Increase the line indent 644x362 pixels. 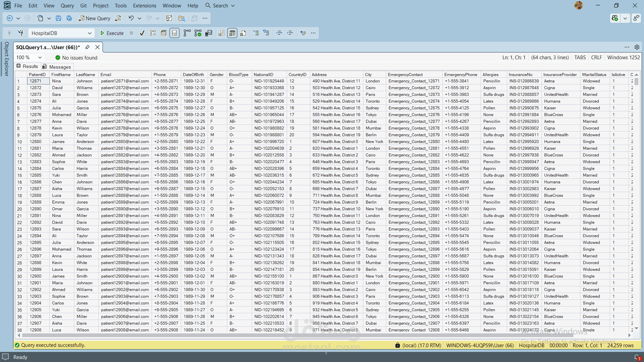click(290, 33)
